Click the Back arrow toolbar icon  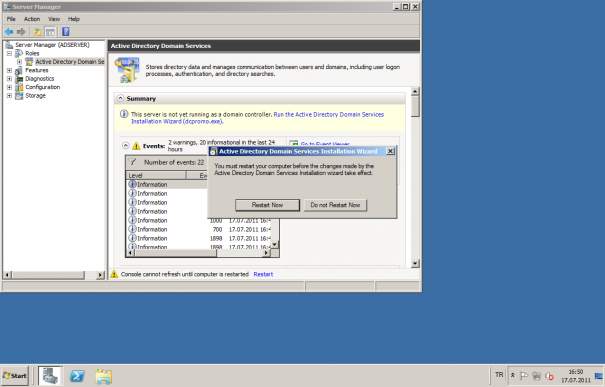point(9,32)
